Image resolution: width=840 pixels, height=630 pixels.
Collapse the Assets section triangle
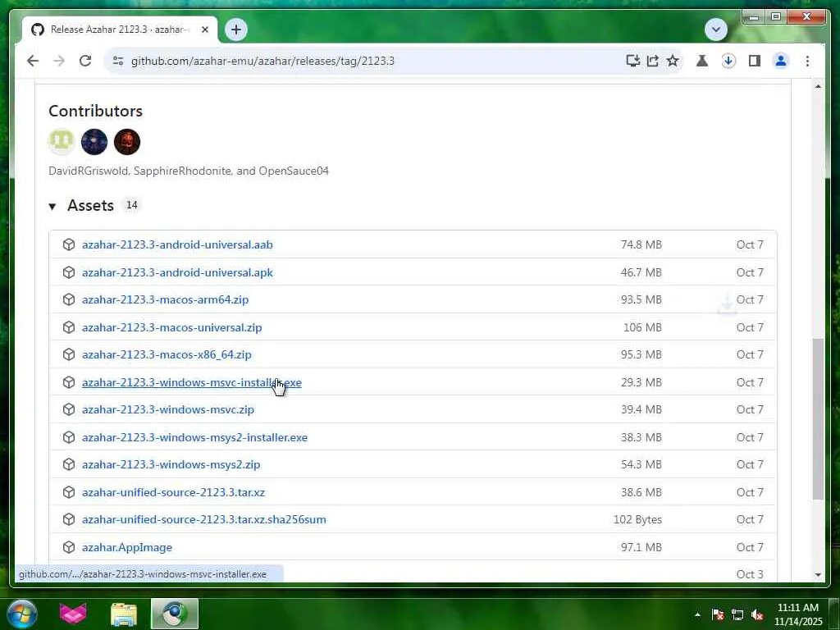(52, 206)
